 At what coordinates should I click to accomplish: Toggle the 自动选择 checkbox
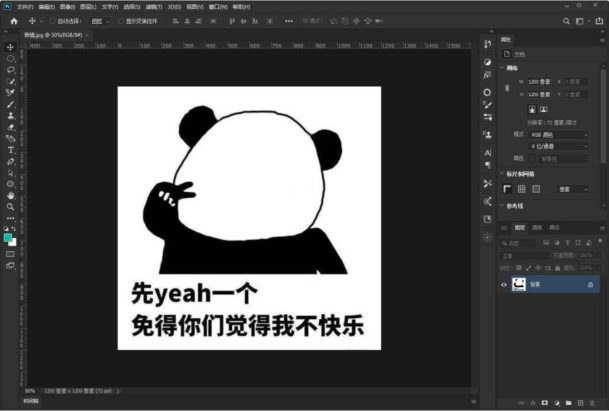pyautogui.click(x=52, y=21)
